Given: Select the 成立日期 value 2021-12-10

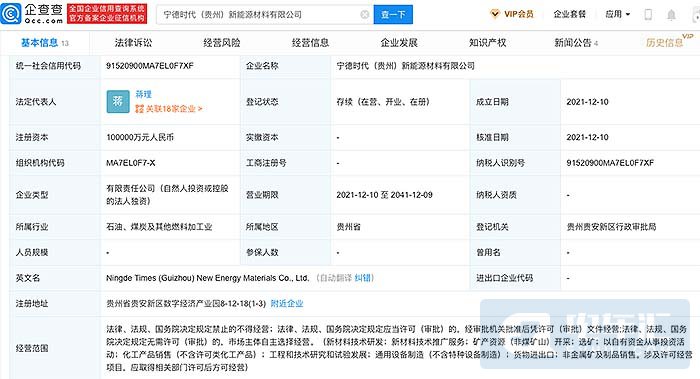Looking at the screenshot, I should 587,102.
